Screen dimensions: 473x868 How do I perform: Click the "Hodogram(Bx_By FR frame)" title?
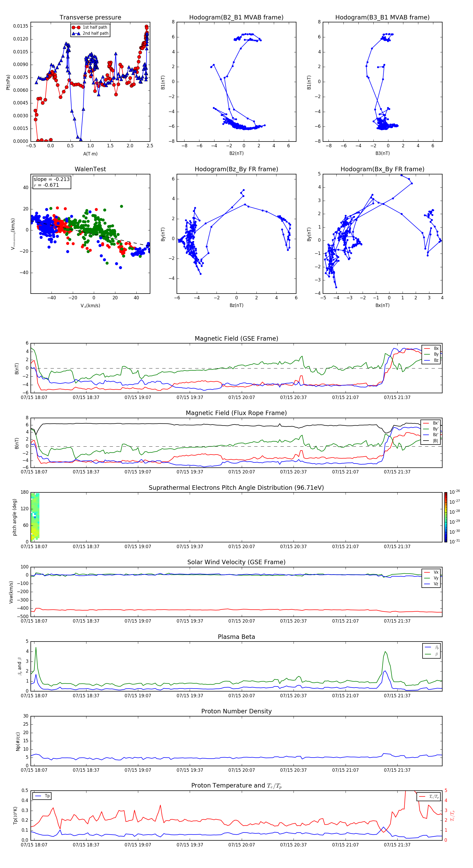pos(382,169)
